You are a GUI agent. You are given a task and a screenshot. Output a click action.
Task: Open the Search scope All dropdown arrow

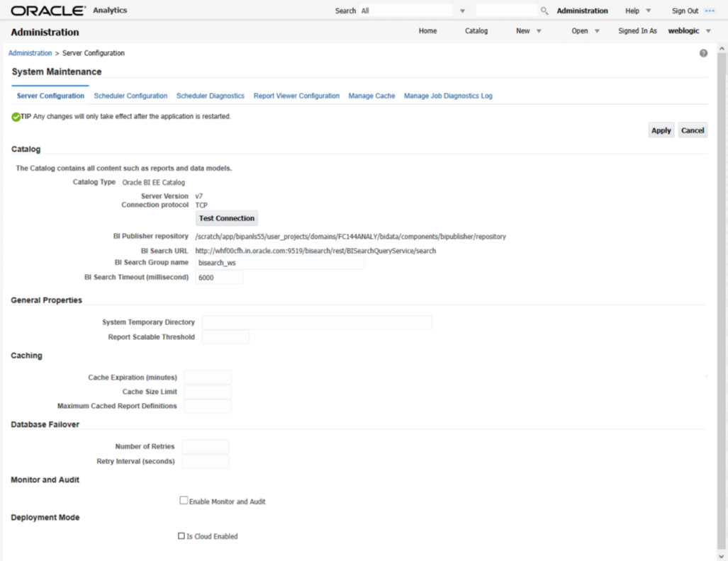pyautogui.click(x=462, y=11)
